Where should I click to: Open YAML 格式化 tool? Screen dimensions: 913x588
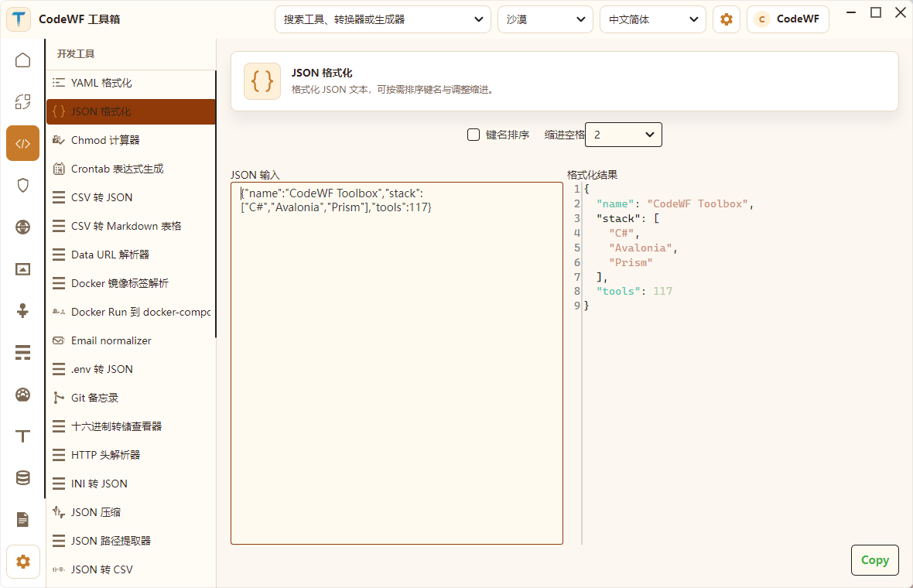(x=131, y=83)
